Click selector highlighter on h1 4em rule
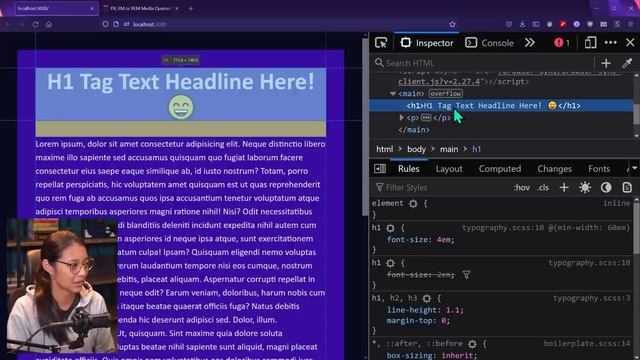This screenshot has height=360, width=640. coord(390,228)
